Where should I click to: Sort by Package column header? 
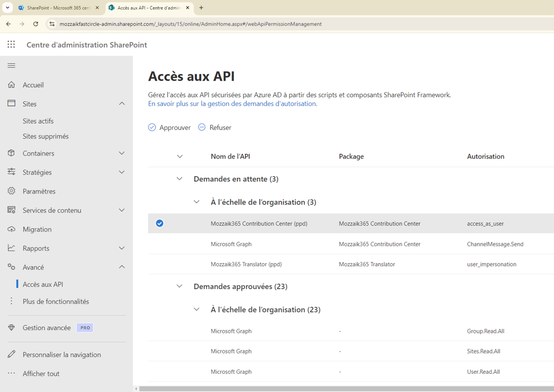(351, 156)
